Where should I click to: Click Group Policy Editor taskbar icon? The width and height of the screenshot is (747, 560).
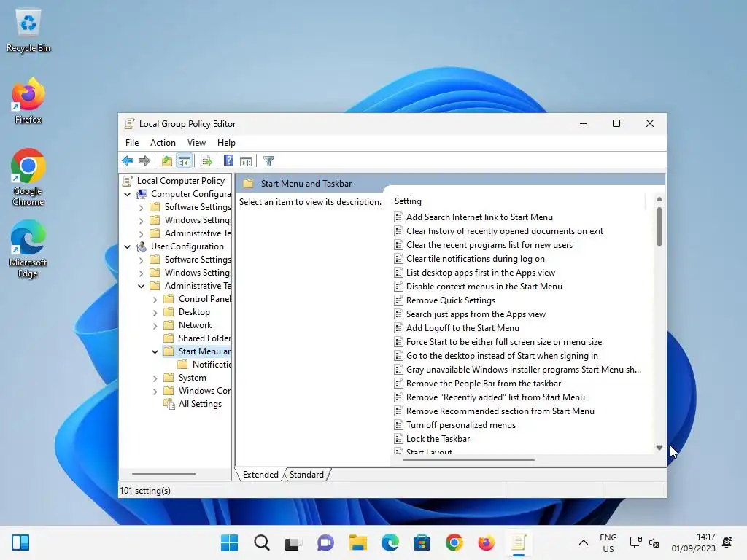(x=519, y=542)
